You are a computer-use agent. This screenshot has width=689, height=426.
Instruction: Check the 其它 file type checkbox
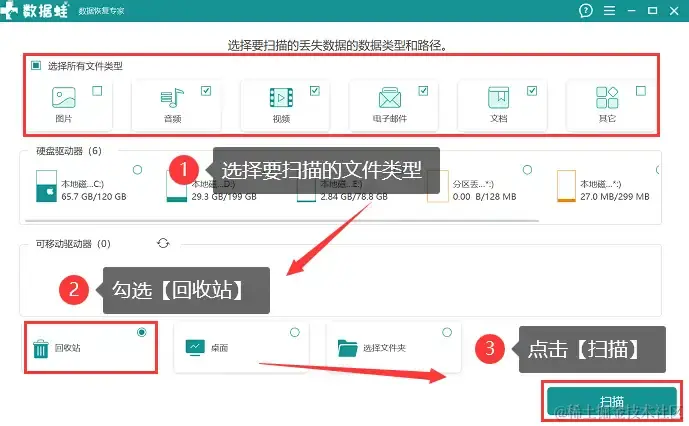pyautogui.click(x=641, y=91)
